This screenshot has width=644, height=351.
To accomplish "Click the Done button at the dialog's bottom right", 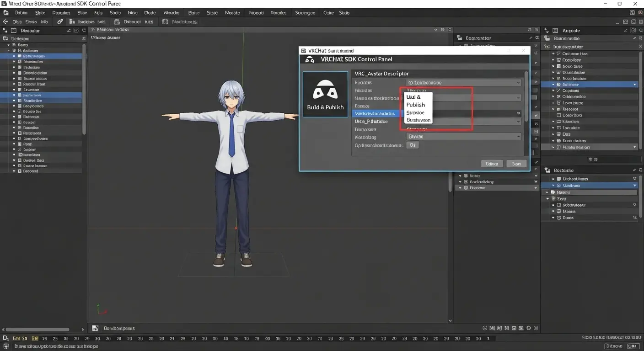I will [x=516, y=163].
